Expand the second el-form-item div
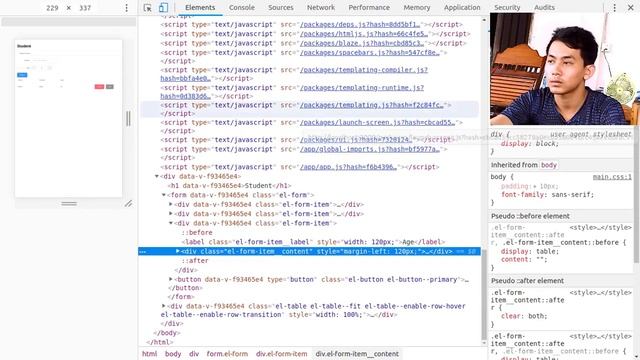Image resolution: width=640 pixels, height=360 pixels. point(171,214)
